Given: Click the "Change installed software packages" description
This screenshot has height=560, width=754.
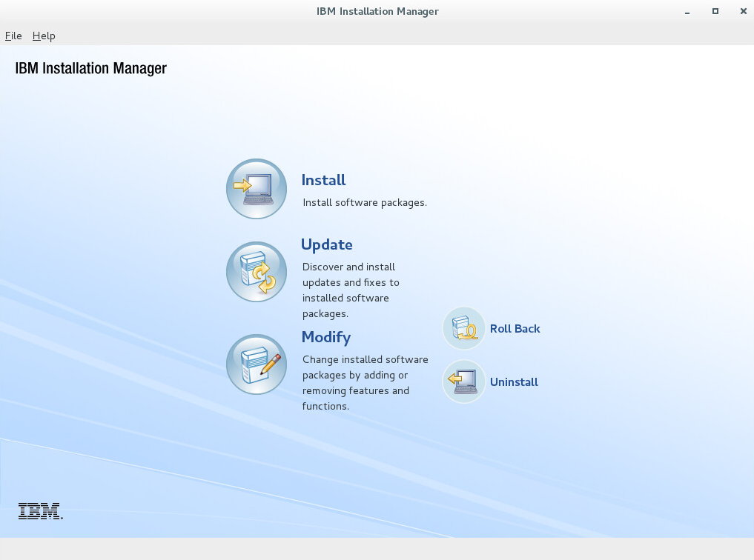Looking at the screenshot, I should (365, 383).
